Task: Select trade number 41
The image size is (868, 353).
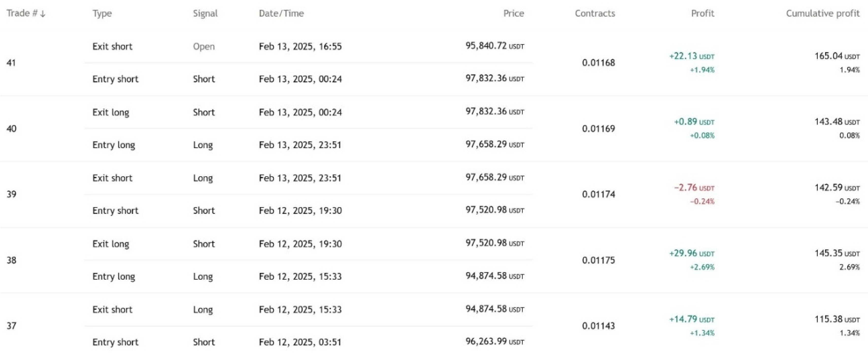Action: tap(10, 62)
